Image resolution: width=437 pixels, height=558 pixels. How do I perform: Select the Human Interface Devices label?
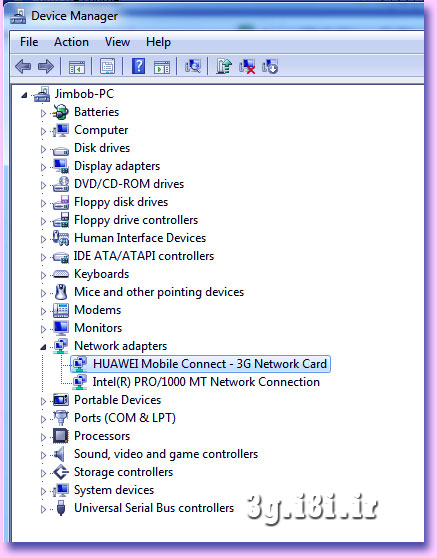[140, 238]
